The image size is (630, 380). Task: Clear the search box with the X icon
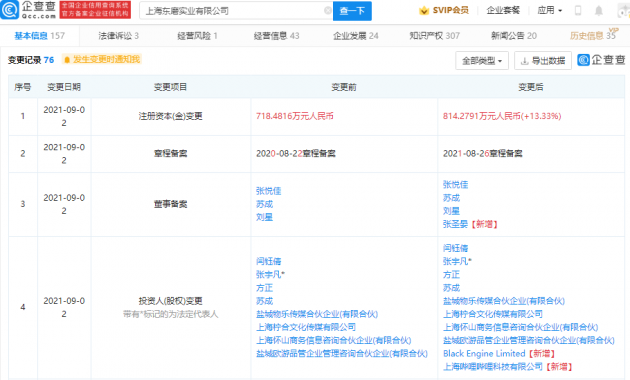(328, 10)
